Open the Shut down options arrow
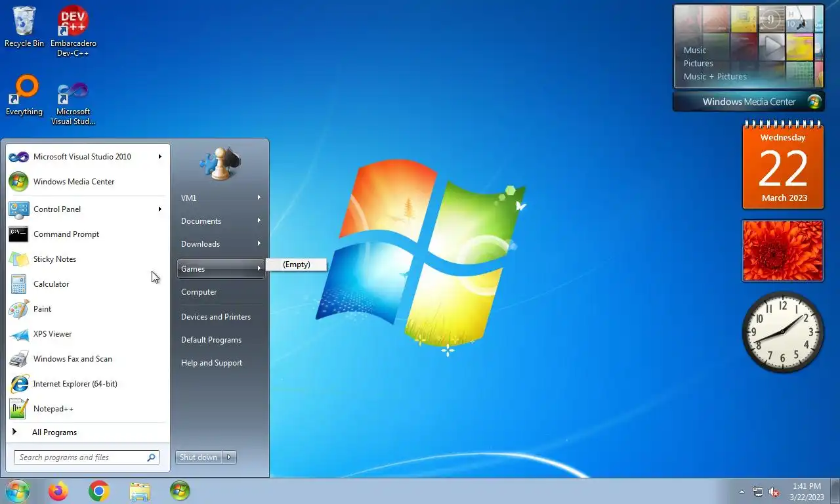The width and height of the screenshot is (840, 504). coord(229,457)
